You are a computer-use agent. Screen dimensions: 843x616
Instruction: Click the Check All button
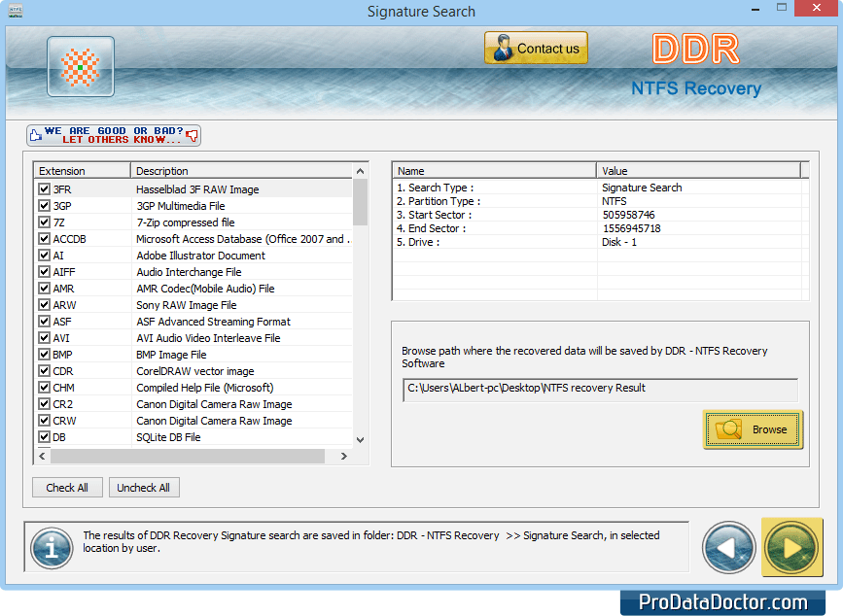[67, 488]
